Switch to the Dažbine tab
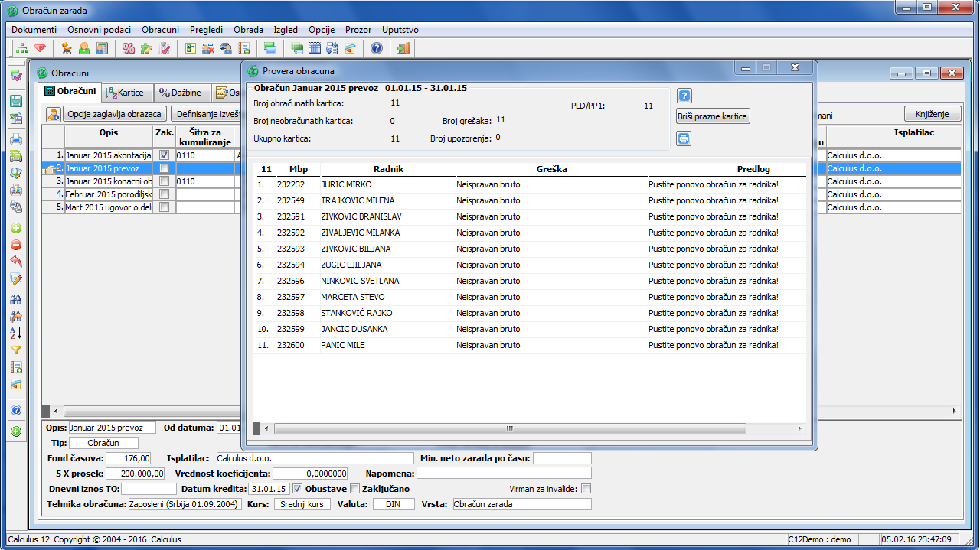 181,93
